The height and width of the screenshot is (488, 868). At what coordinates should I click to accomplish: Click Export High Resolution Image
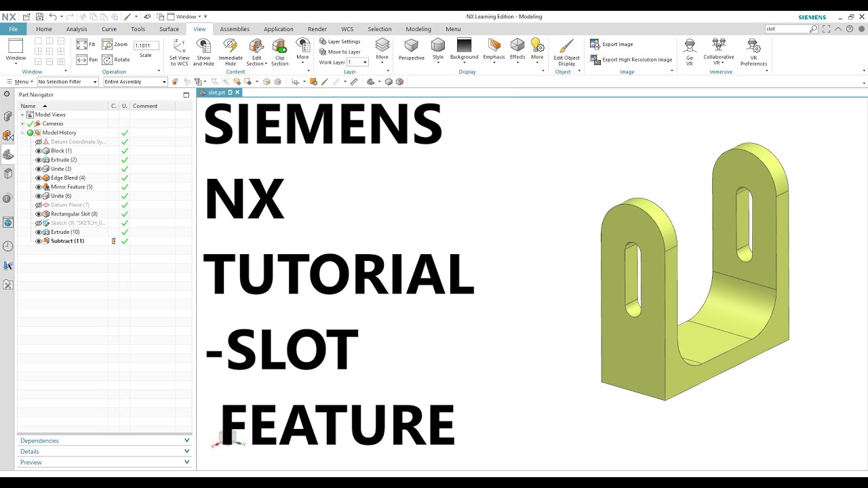(x=631, y=60)
